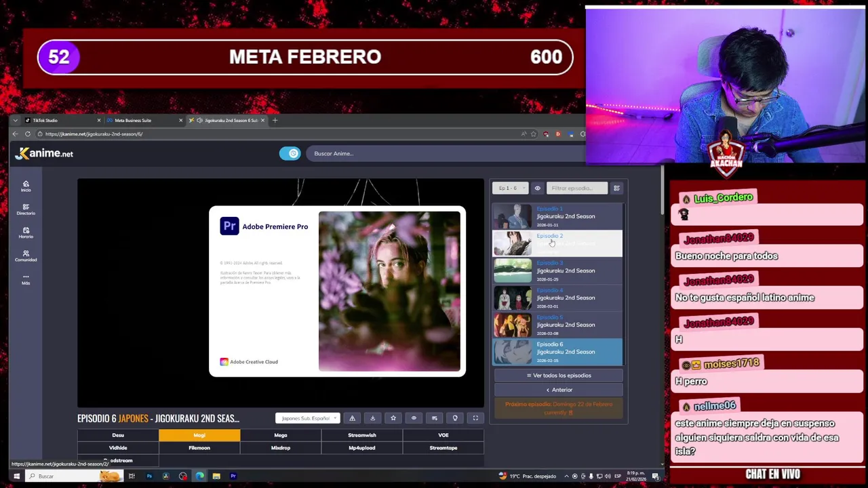This screenshot has width=868, height=488.
Task: Expand Ver todos los episodios
Action: click(x=559, y=375)
